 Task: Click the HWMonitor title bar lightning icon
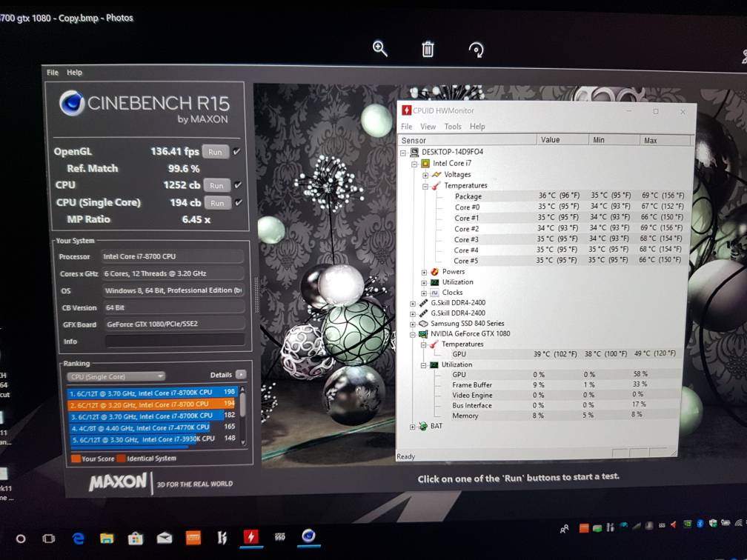point(406,110)
